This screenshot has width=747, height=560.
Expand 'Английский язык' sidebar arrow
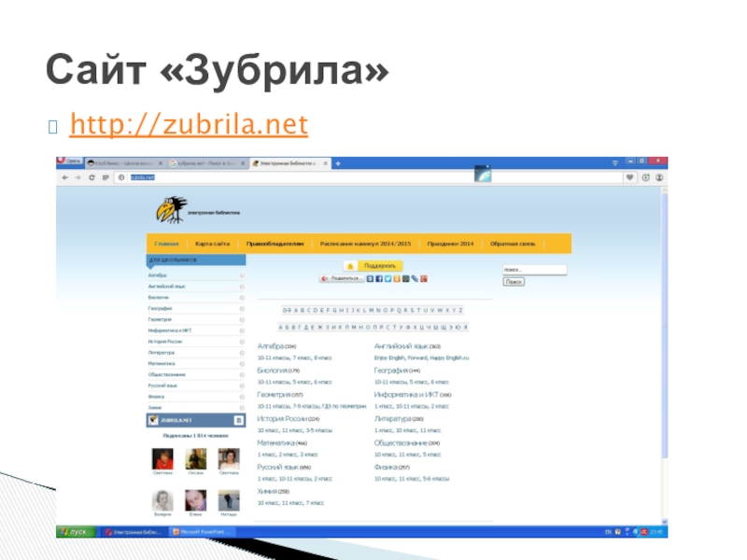(242, 287)
